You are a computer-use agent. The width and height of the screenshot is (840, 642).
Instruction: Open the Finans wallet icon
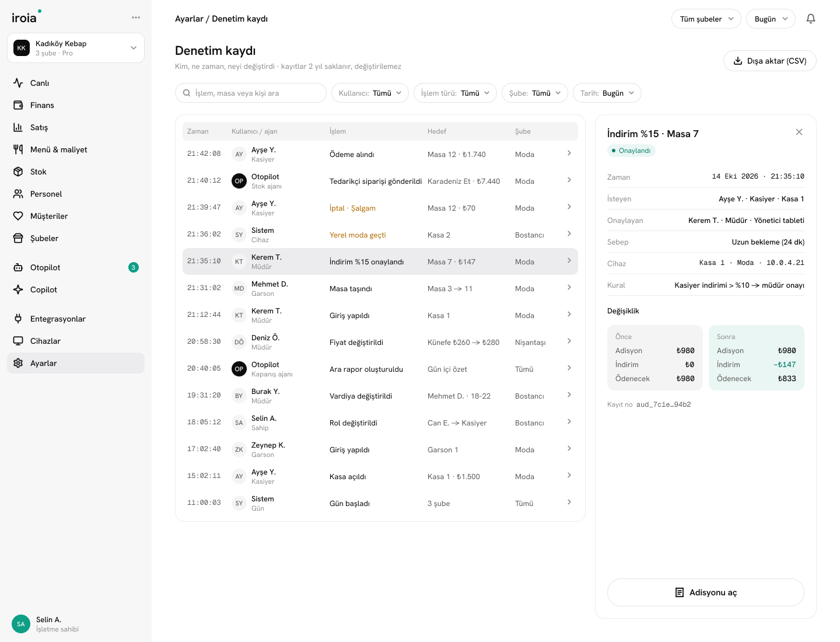point(18,105)
